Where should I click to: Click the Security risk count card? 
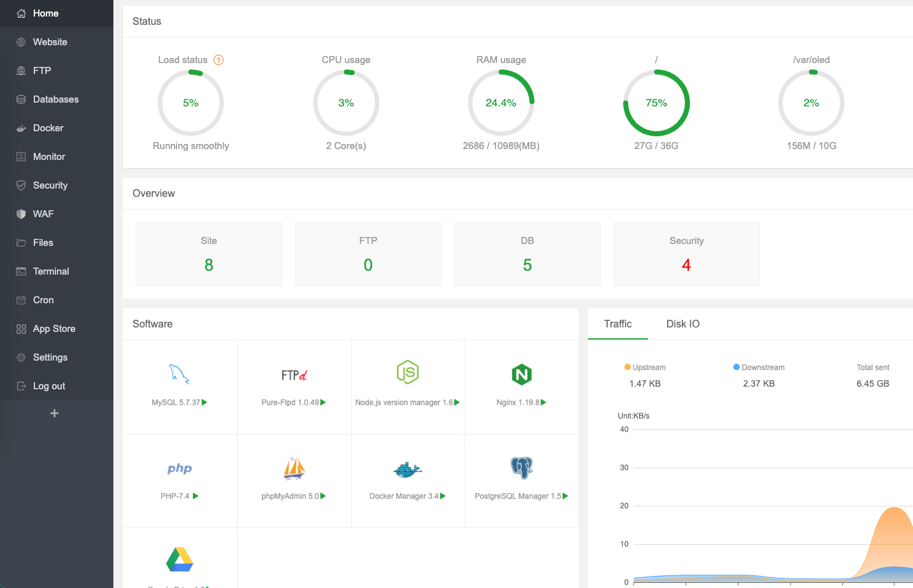[686, 254]
